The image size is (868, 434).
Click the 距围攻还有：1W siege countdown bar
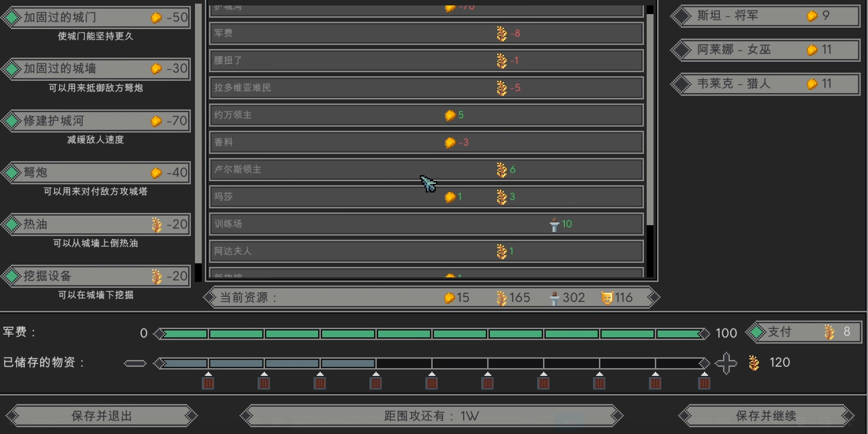click(432, 416)
